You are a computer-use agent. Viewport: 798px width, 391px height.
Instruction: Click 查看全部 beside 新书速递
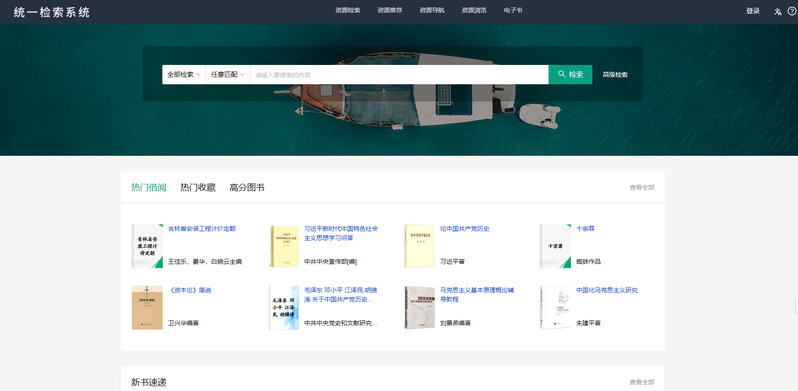pyautogui.click(x=642, y=382)
